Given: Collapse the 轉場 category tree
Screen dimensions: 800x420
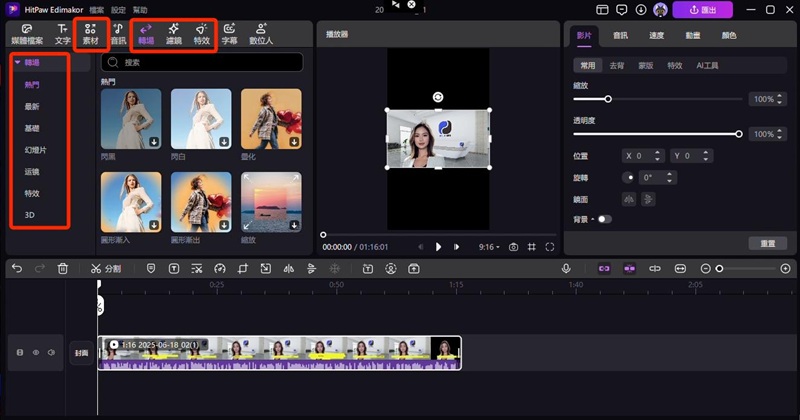Looking at the screenshot, I should coord(18,62).
